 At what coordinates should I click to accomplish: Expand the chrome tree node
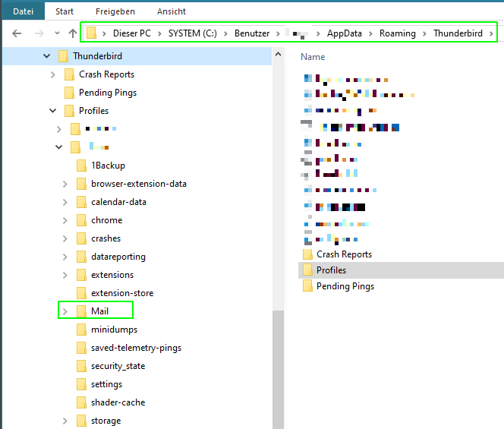coord(65,220)
